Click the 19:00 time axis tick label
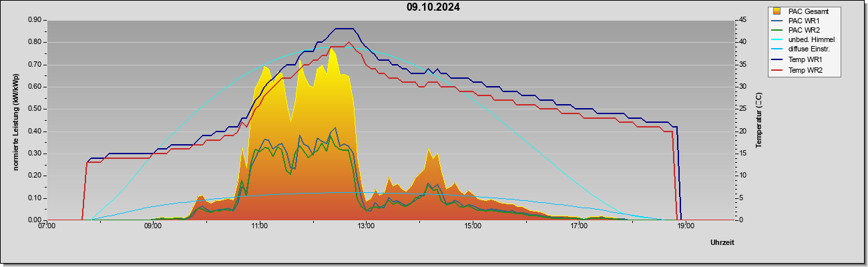868x267 pixels. 686,226
